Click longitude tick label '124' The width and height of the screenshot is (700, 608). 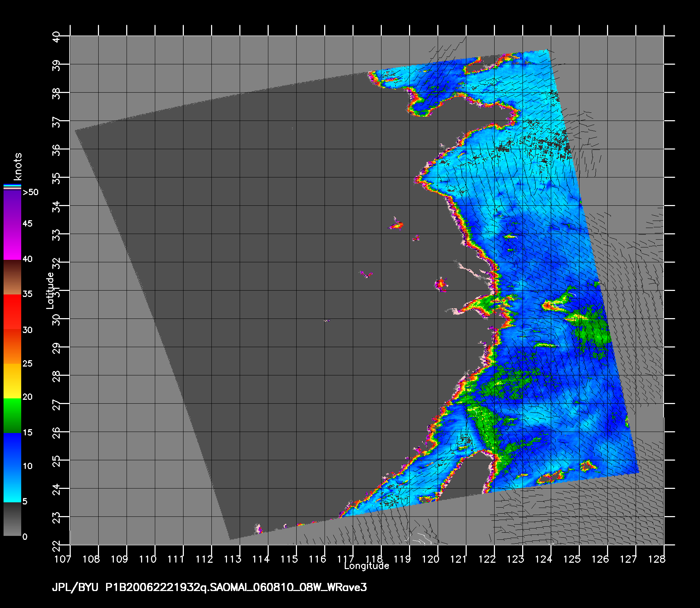(x=544, y=559)
